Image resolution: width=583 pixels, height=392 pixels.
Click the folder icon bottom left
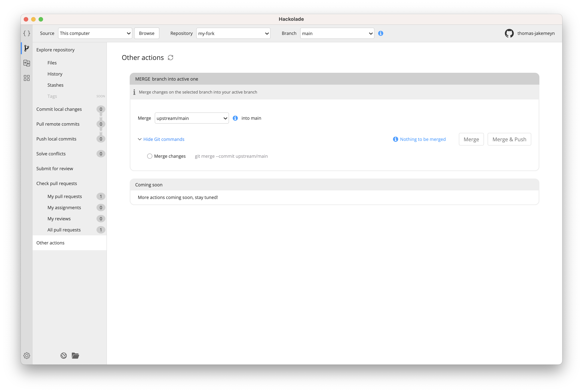point(75,355)
